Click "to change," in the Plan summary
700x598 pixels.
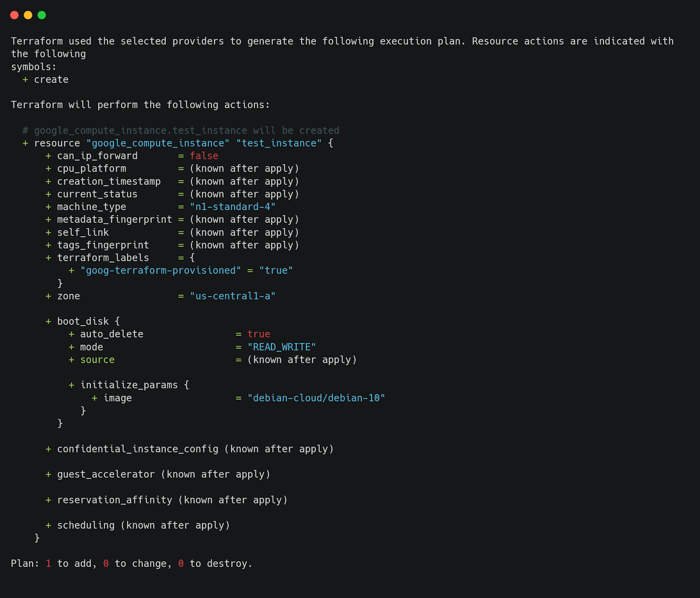(143, 564)
